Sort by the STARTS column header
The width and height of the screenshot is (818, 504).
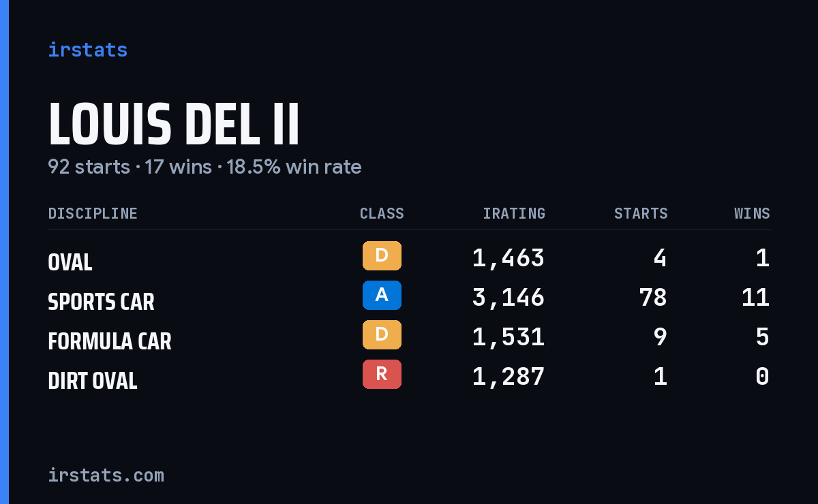click(641, 213)
